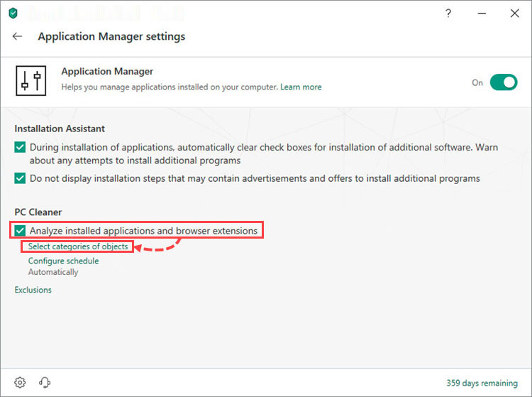The image size is (532, 397).
Task: Click the Installation Assistant heading
Action: (x=60, y=129)
